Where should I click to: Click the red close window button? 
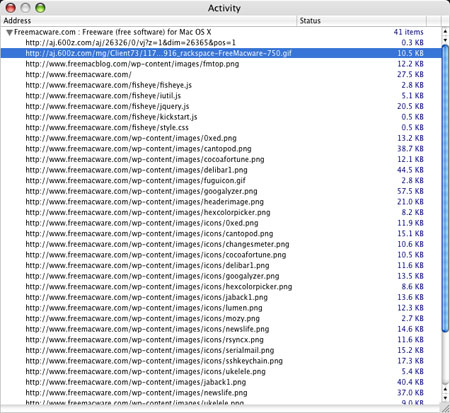(x=11, y=8)
